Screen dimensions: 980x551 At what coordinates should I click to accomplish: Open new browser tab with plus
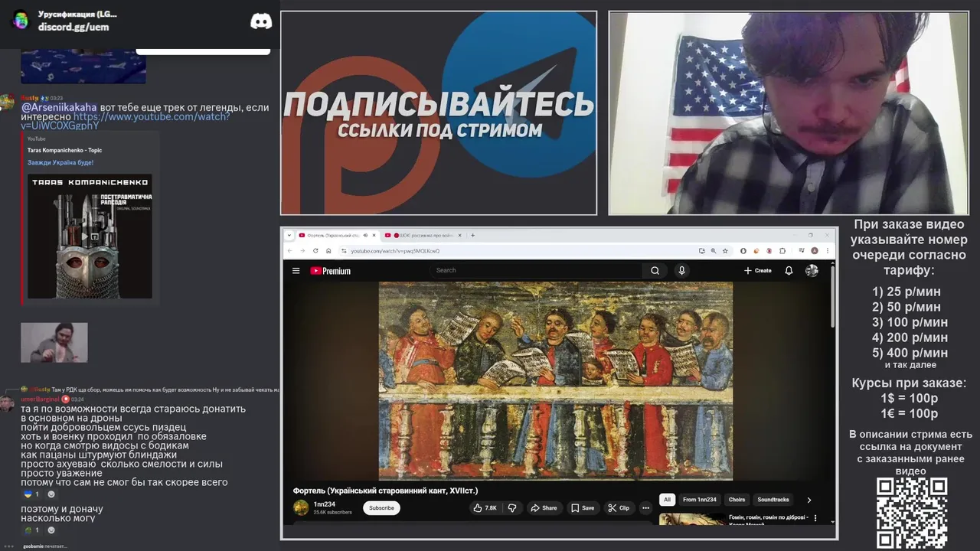click(472, 235)
